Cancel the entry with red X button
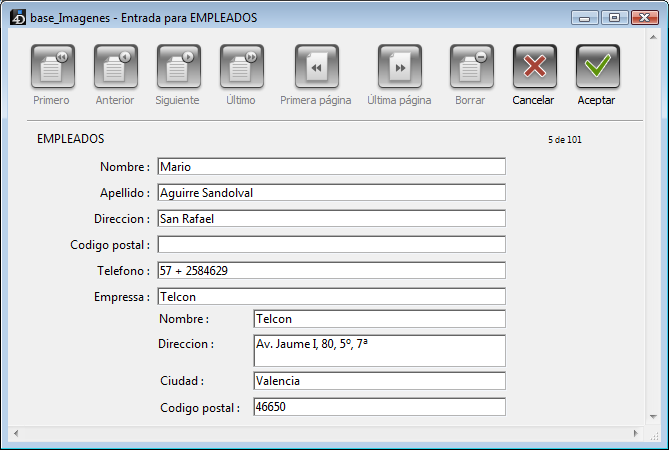This screenshot has width=669, height=450. (535, 67)
